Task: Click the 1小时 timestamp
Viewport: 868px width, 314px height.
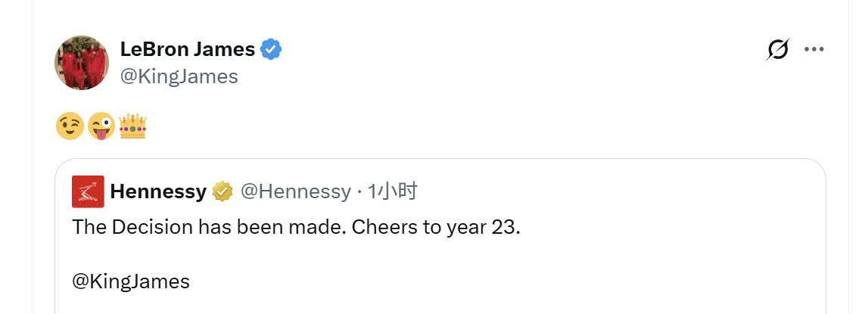Action: point(392,192)
